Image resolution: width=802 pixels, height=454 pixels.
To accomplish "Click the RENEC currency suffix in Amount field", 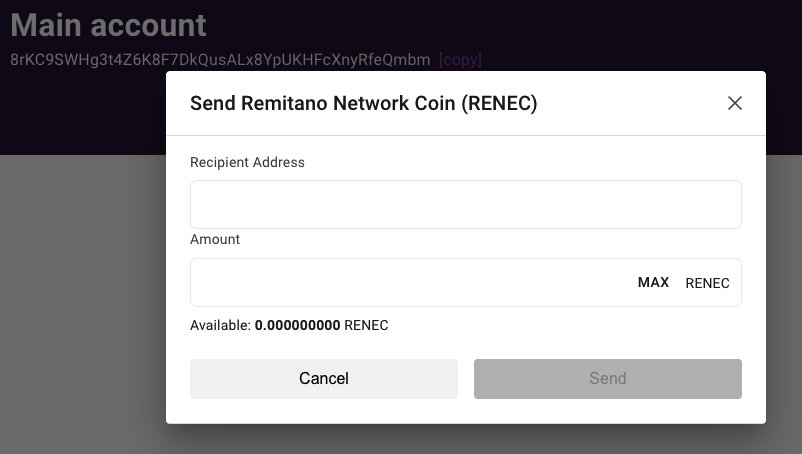I will [x=707, y=283].
